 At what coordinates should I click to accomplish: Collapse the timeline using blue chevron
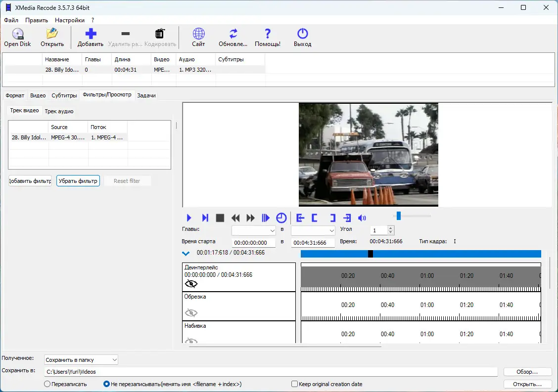[186, 254]
